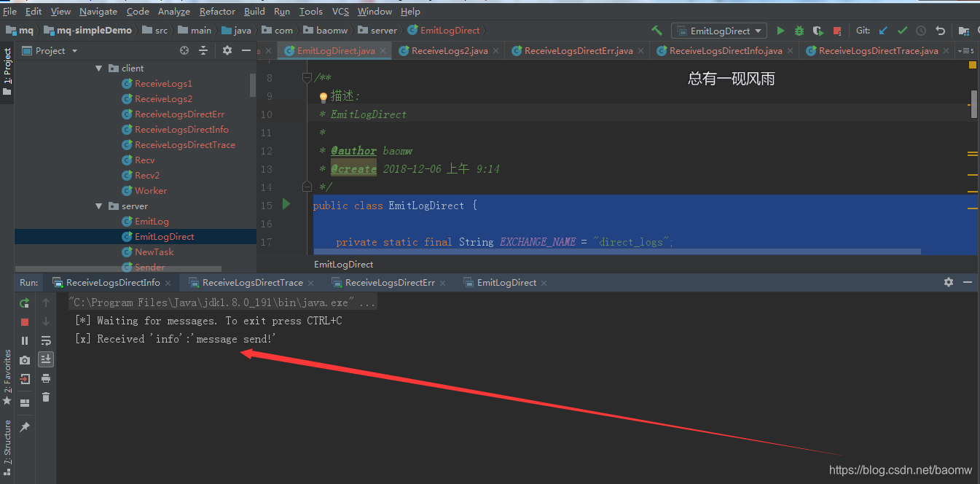Run EmitLogDirect with green play button
The image size is (980, 484).
[780, 31]
